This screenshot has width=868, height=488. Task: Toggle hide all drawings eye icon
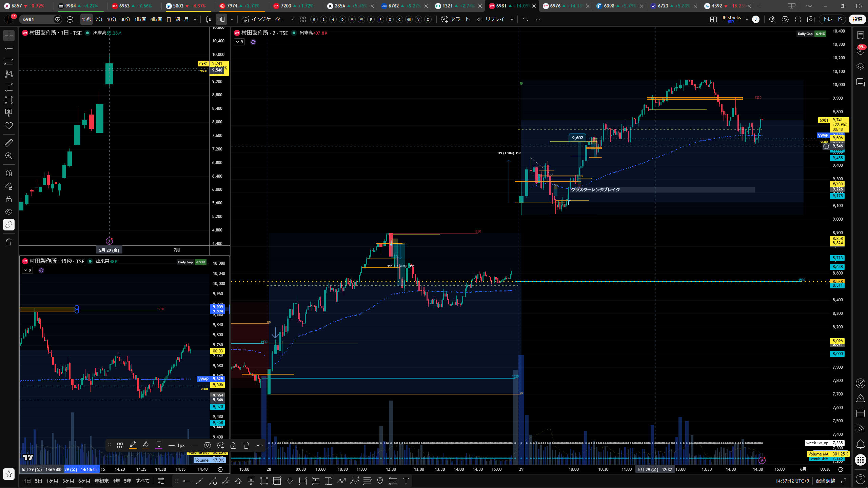pyautogui.click(x=9, y=212)
